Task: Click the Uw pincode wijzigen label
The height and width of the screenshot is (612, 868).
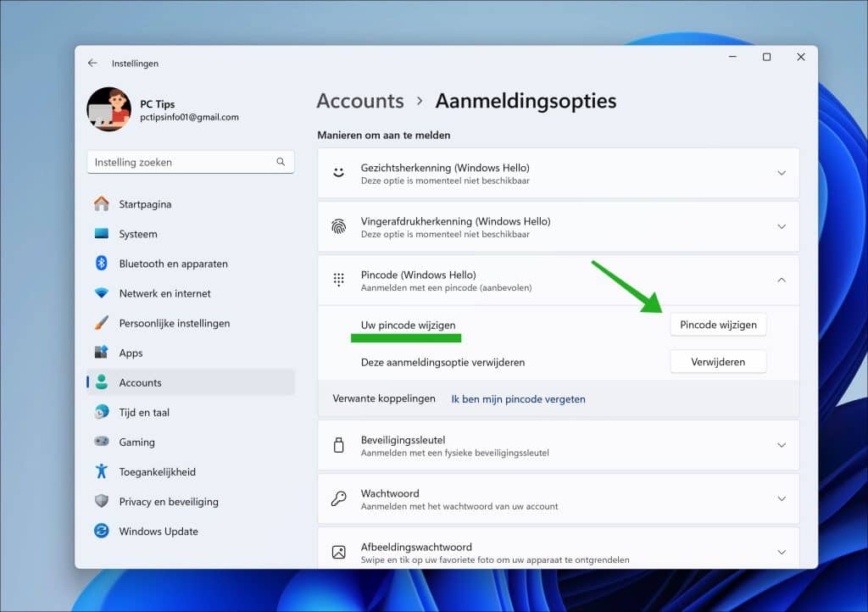Action: [x=408, y=325]
